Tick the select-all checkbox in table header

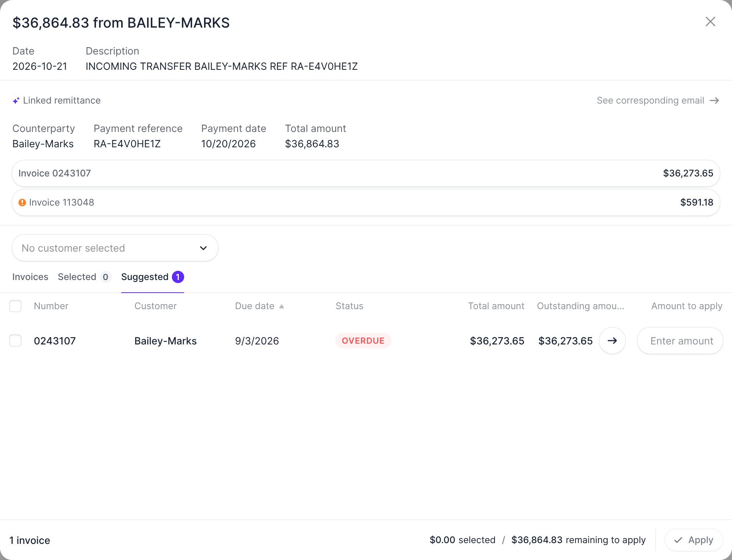[x=15, y=306]
